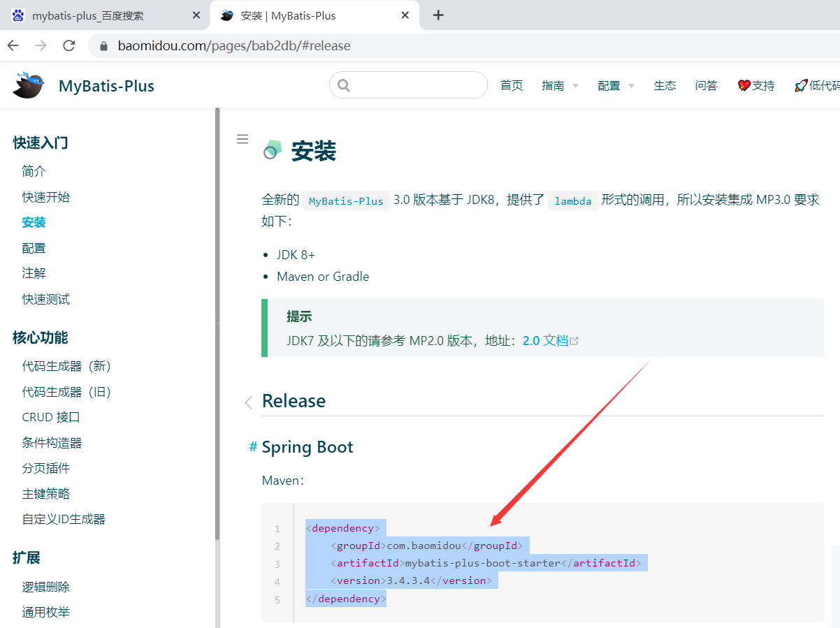Open 通用枚举 in sidebar
Screen dimensions: 840x628
point(46,612)
